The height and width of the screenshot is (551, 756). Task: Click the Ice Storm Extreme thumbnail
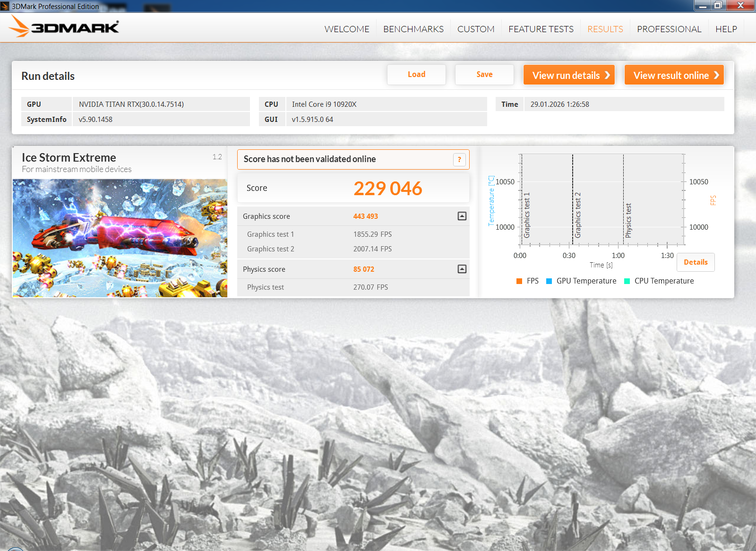(120, 238)
